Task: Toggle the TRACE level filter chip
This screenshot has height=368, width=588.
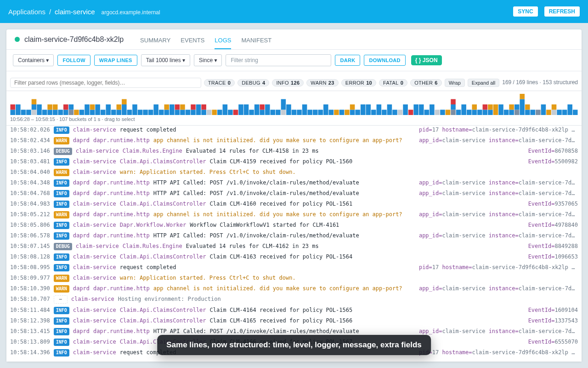Action: [x=219, y=83]
